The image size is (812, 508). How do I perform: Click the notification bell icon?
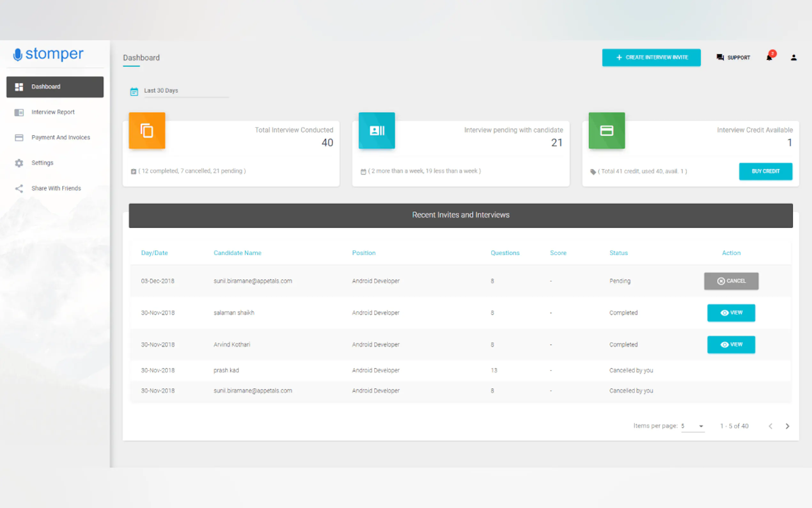pos(769,58)
